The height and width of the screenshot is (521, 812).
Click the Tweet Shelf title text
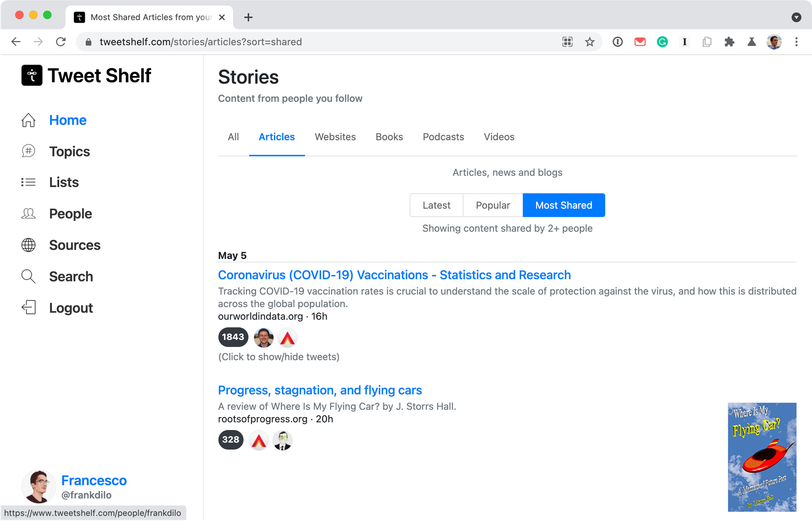[99, 76]
